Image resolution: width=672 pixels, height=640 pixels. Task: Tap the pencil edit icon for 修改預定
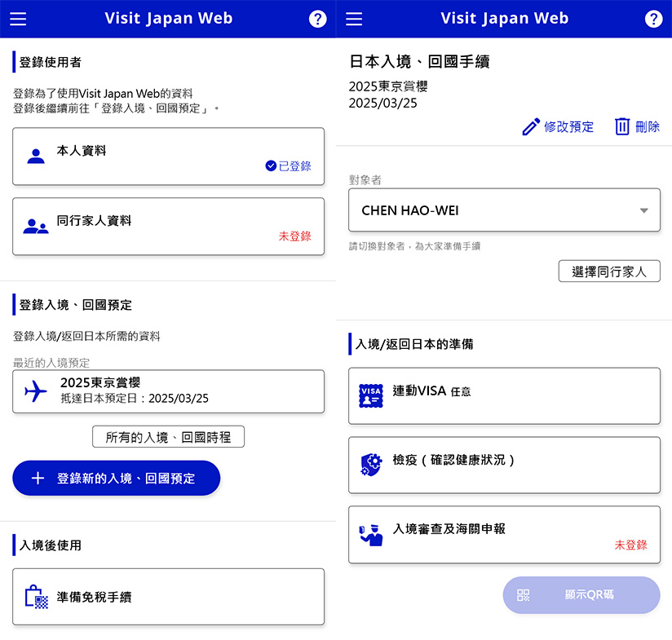tap(531, 127)
